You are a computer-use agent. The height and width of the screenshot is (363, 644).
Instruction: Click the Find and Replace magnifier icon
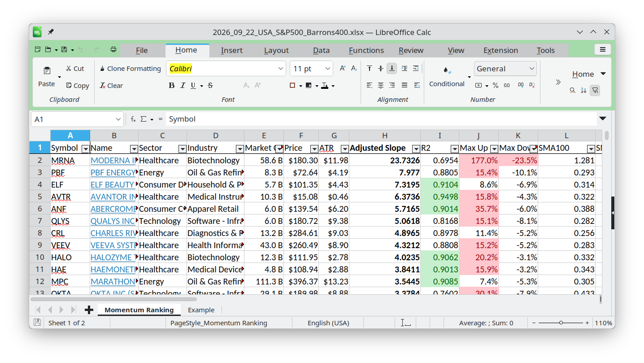573,90
